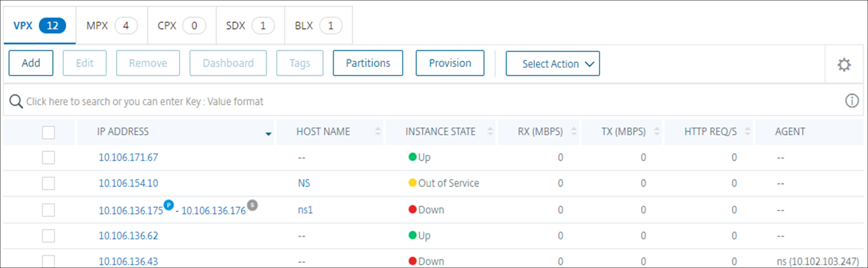868x268 pixels.
Task: Open the Dashboard button
Action: pyautogui.click(x=228, y=63)
